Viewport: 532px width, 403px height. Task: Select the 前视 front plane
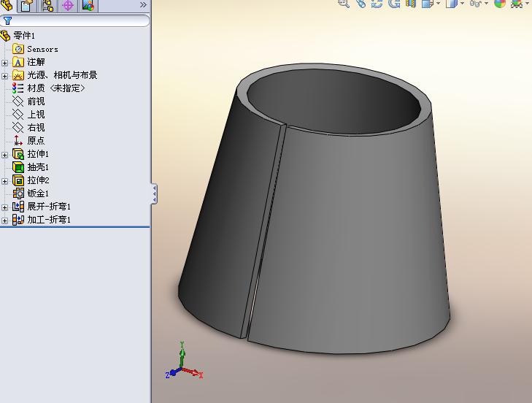pos(36,101)
